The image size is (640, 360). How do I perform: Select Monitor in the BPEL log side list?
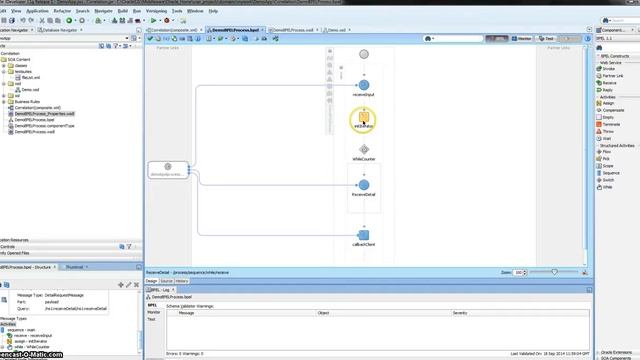153,312
